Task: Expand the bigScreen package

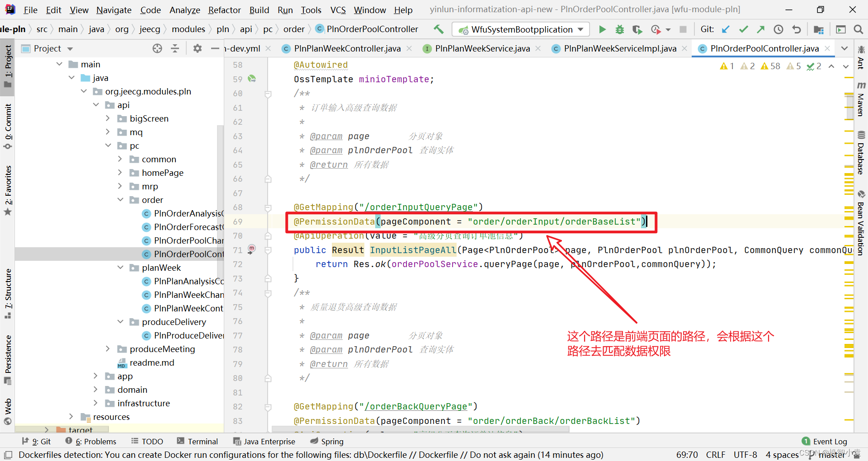Action: point(108,118)
